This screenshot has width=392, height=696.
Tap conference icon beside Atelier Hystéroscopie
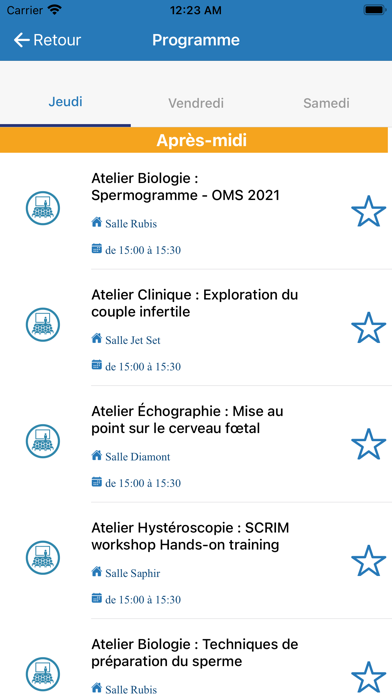pos(43,558)
